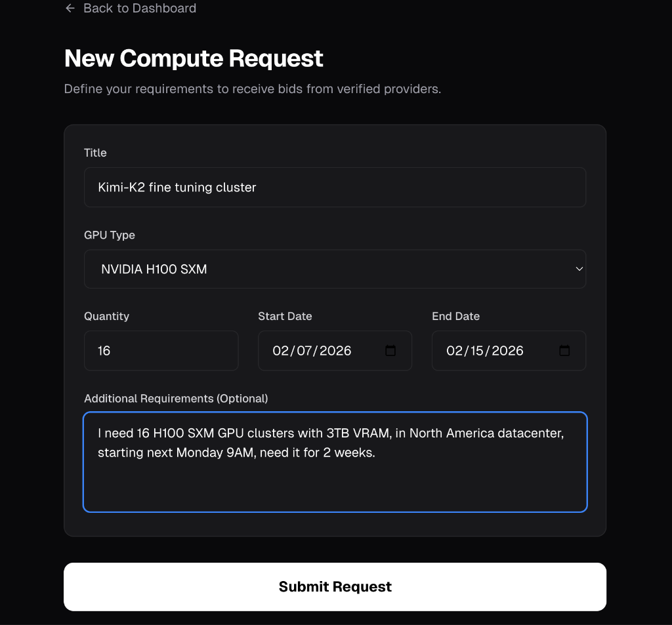Image resolution: width=672 pixels, height=625 pixels.
Task: Select the year segment of Start Date
Action: click(336, 351)
